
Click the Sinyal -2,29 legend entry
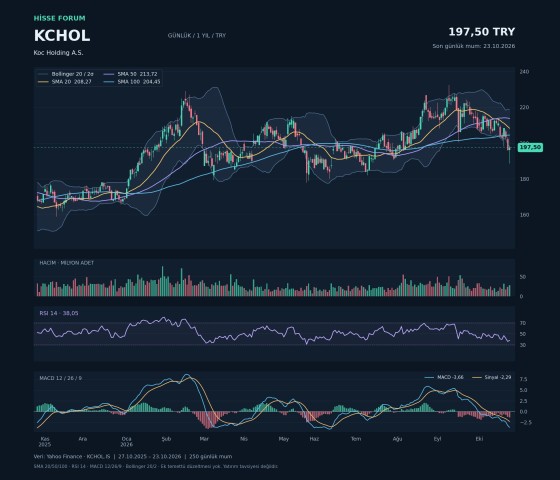click(492, 377)
